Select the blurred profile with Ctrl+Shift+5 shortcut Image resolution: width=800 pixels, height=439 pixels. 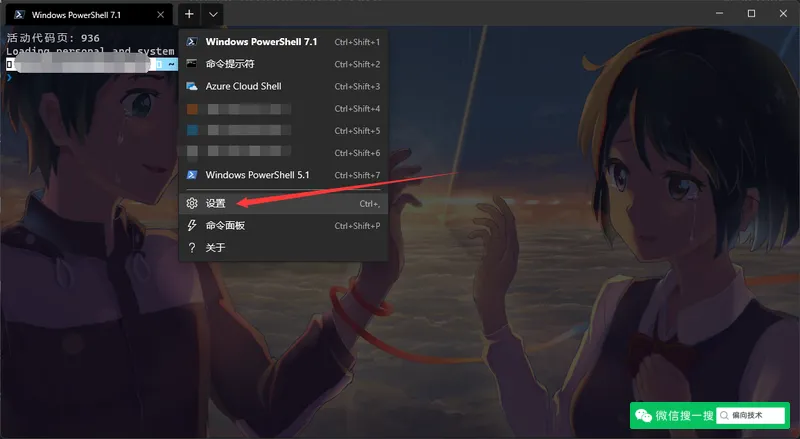point(283,131)
